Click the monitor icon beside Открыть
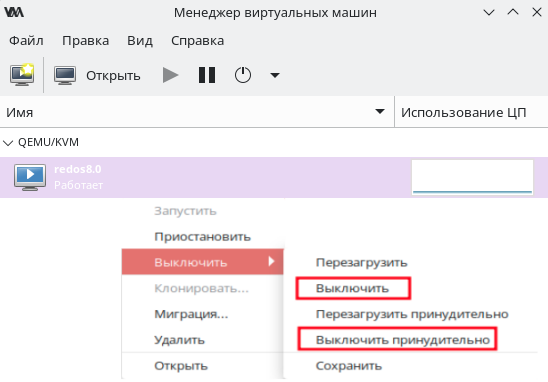Image resolution: width=548 pixels, height=382 pixels. pyautogui.click(x=65, y=75)
